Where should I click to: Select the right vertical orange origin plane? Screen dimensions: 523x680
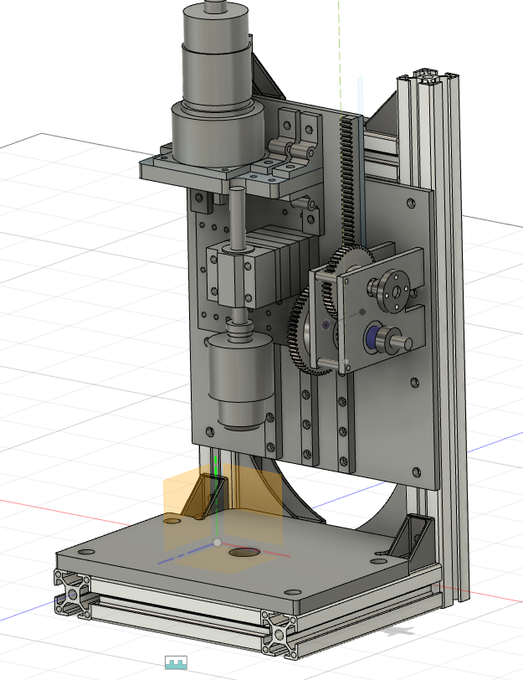pos(253,505)
